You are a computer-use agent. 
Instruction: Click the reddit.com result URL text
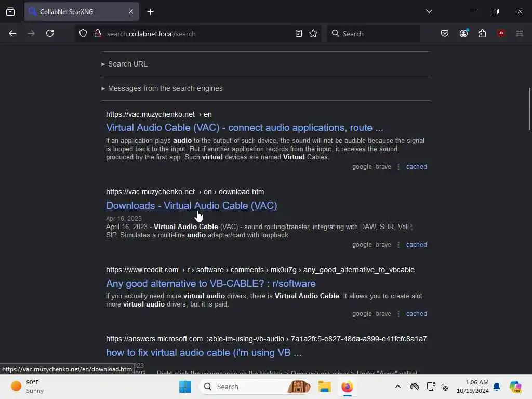coord(260,270)
